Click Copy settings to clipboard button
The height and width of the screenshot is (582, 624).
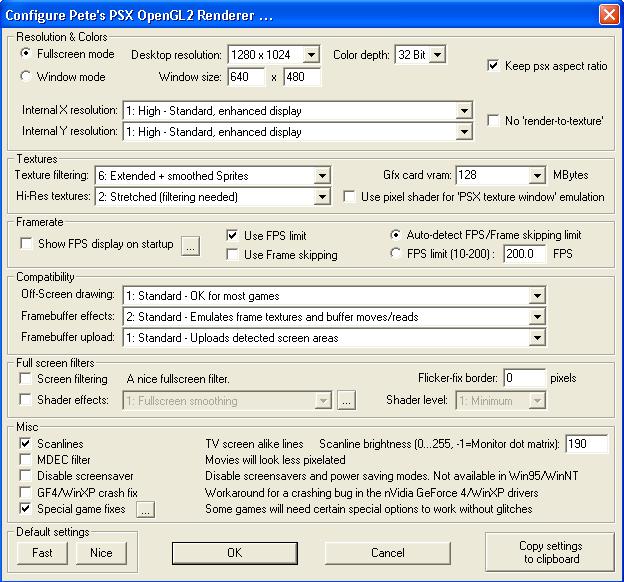coord(550,552)
